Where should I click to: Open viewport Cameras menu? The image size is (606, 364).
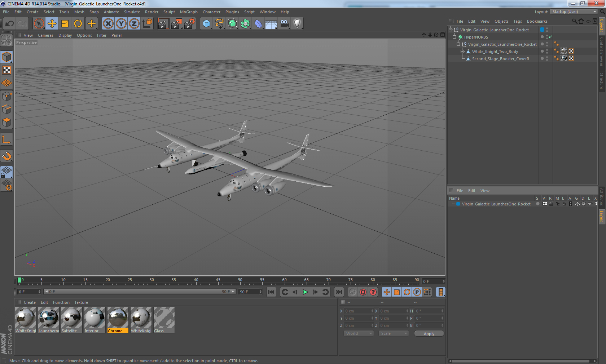pyautogui.click(x=45, y=35)
